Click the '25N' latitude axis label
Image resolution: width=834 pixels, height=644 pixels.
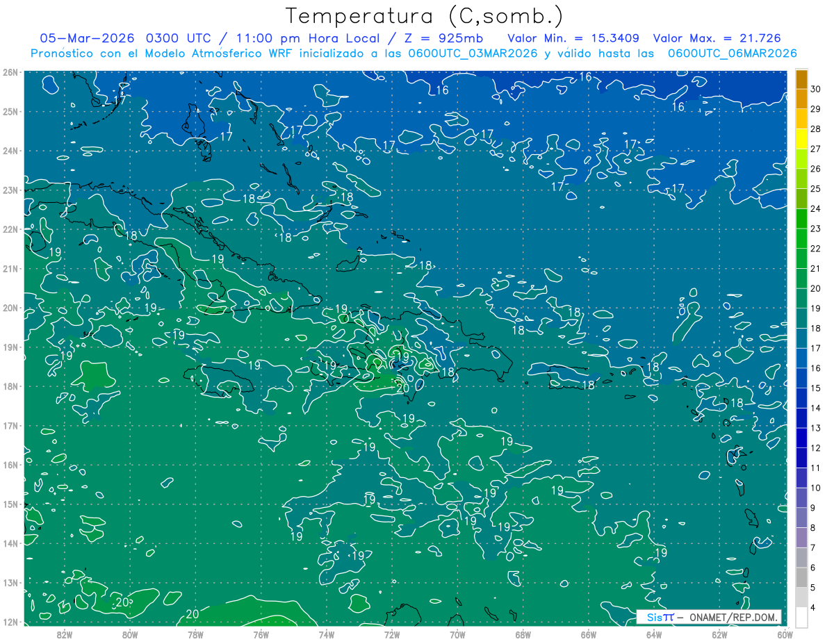pyautogui.click(x=10, y=111)
